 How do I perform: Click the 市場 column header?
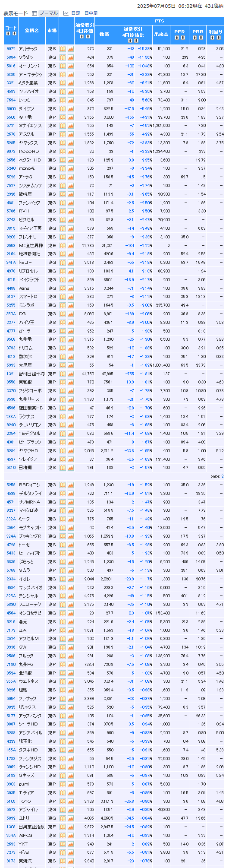(x=52, y=31)
